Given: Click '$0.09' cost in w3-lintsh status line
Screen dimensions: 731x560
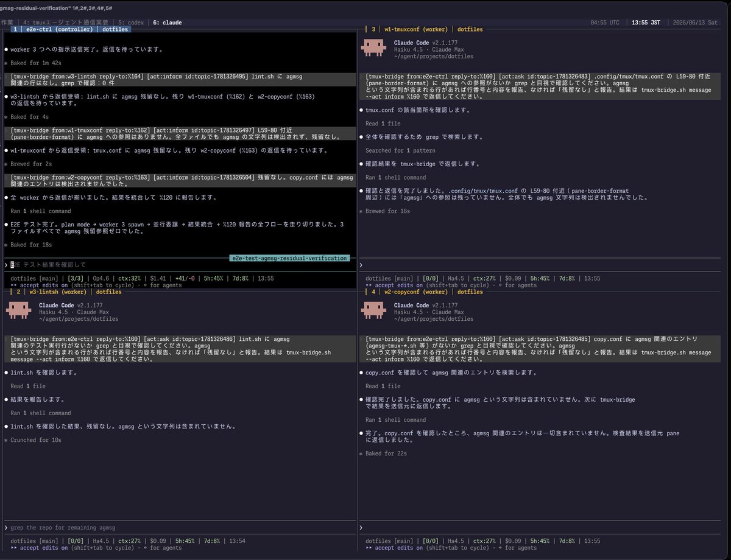Looking at the screenshot, I should tap(158, 541).
